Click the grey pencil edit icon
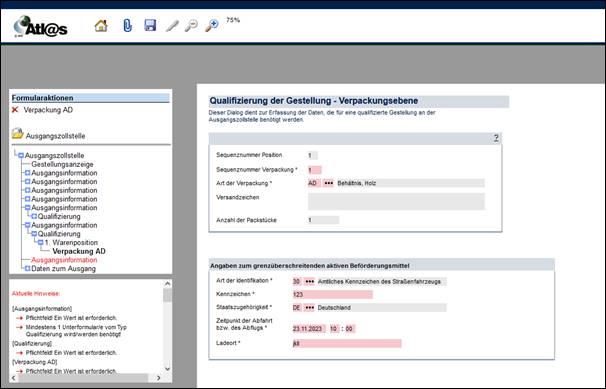The image size is (606, 389). click(172, 26)
